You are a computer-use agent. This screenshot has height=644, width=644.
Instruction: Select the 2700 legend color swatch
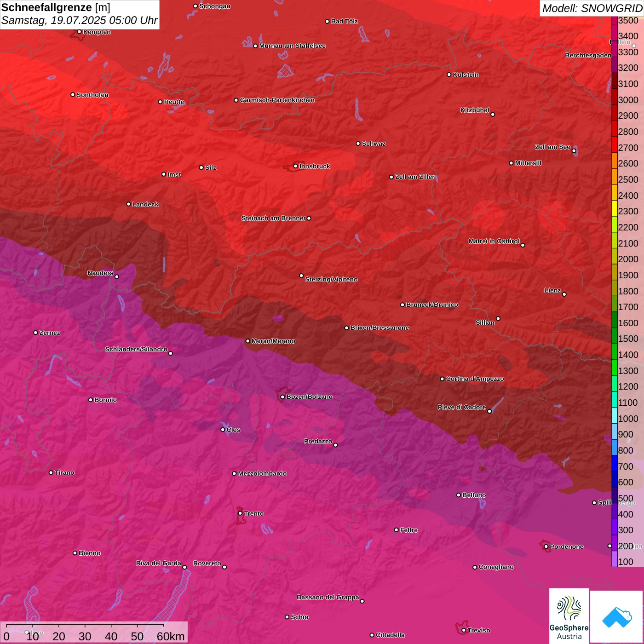click(x=615, y=145)
